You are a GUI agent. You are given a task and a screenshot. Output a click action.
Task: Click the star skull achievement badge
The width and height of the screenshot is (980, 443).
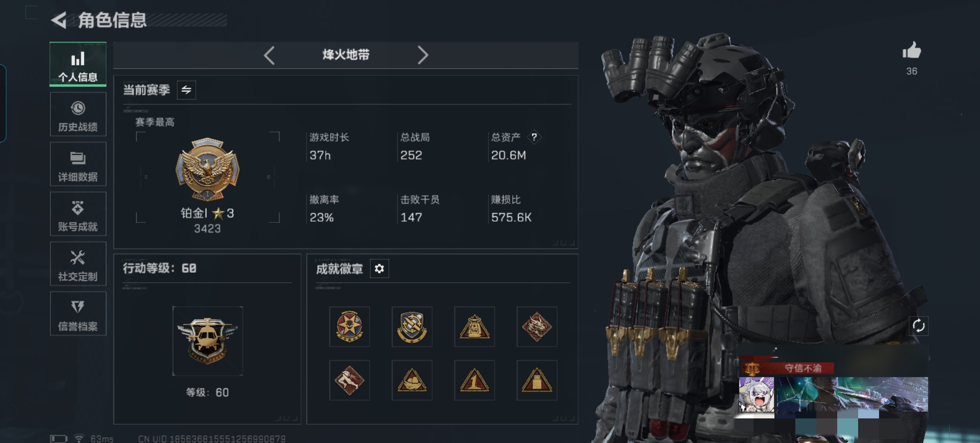349,327
